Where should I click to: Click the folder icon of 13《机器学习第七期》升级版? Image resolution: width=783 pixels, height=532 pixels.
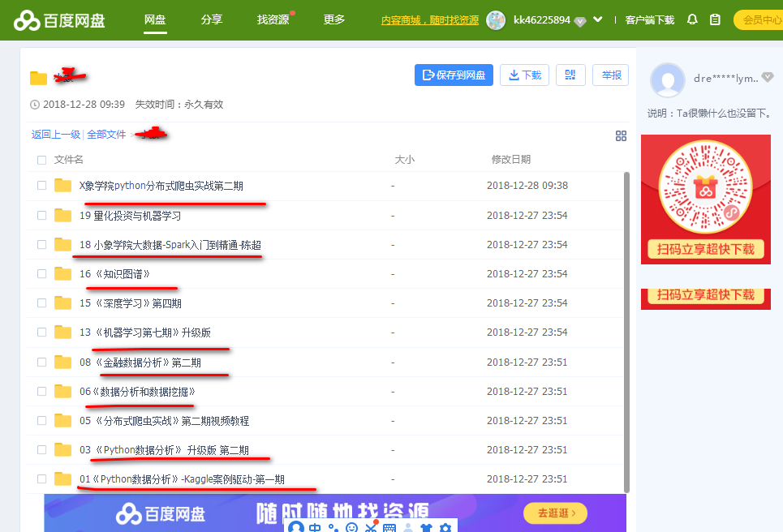click(x=63, y=332)
